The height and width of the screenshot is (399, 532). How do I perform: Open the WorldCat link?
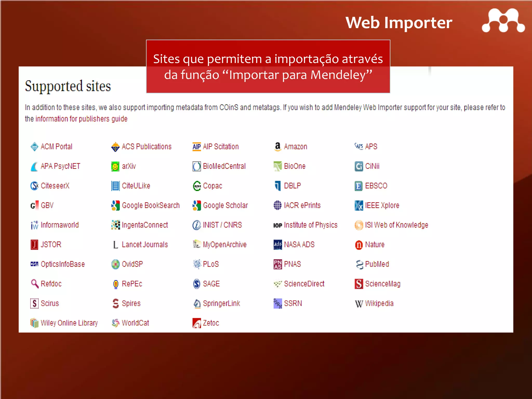pos(135,323)
